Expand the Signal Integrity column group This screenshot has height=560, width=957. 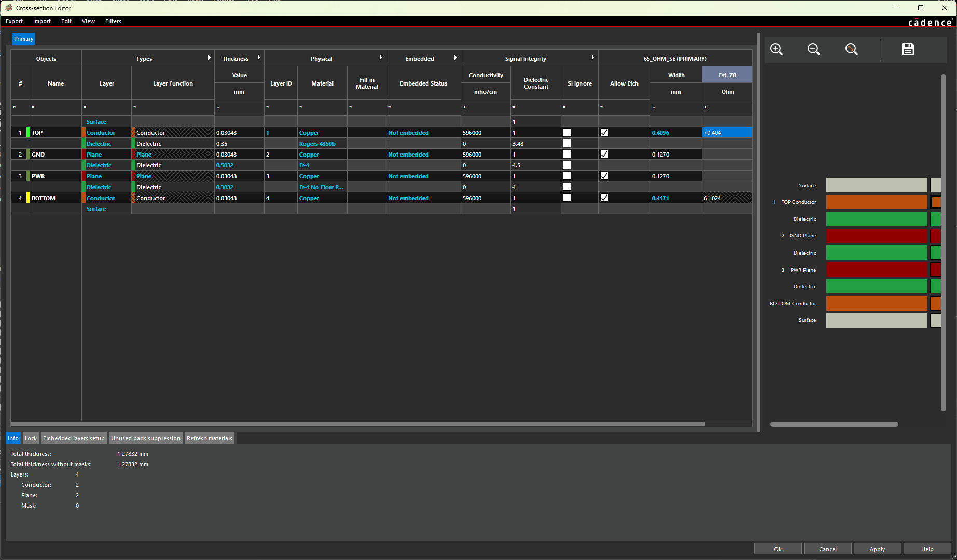(593, 58)
